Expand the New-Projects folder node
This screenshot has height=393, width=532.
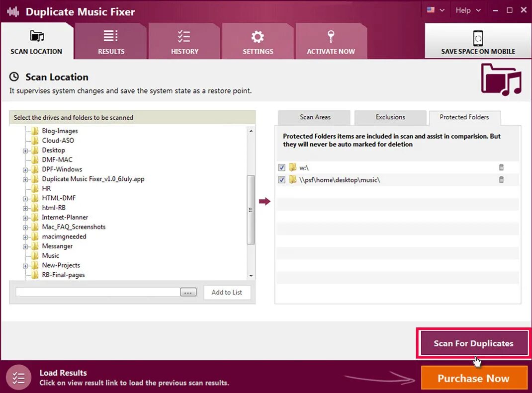click(25, 266)
